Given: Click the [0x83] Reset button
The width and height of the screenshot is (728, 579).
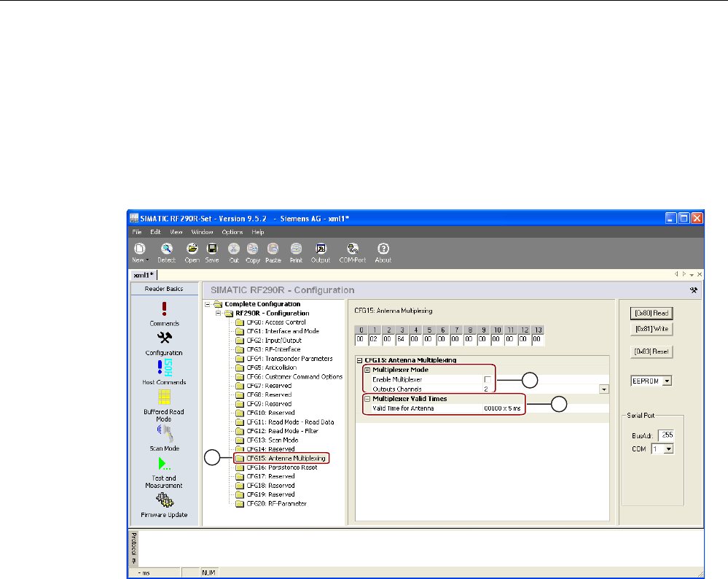Looking at the screenshot, I should 651,351.
